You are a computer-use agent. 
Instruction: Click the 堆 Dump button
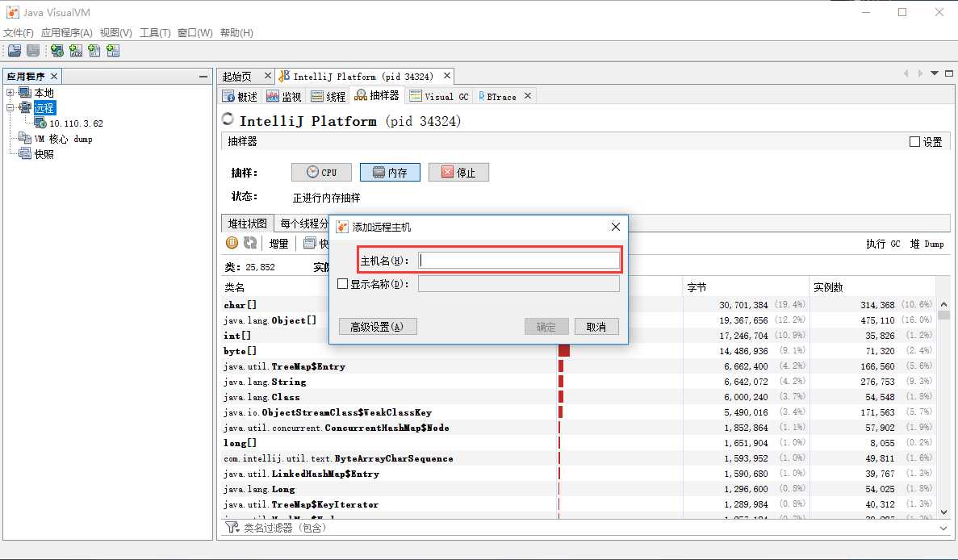pyautogui.click(x=927, y=244)
